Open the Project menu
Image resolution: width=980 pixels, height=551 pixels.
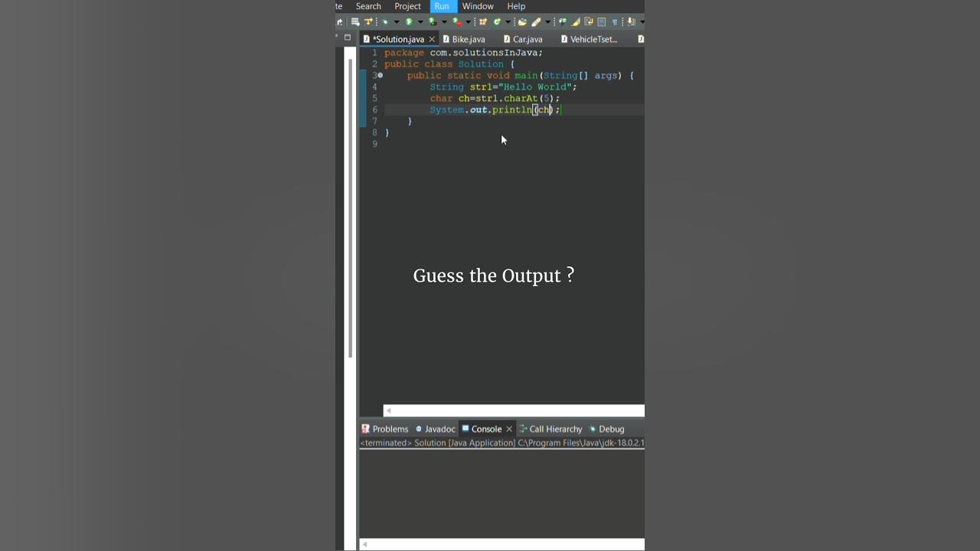[408, 6]
